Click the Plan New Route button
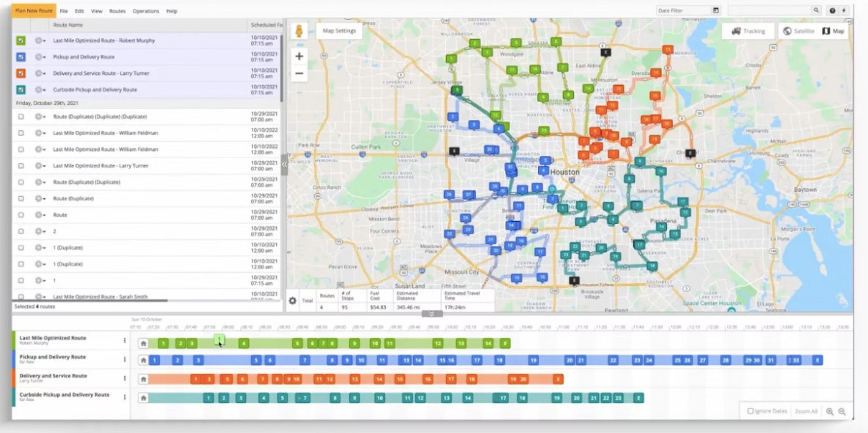 (34, 11)
